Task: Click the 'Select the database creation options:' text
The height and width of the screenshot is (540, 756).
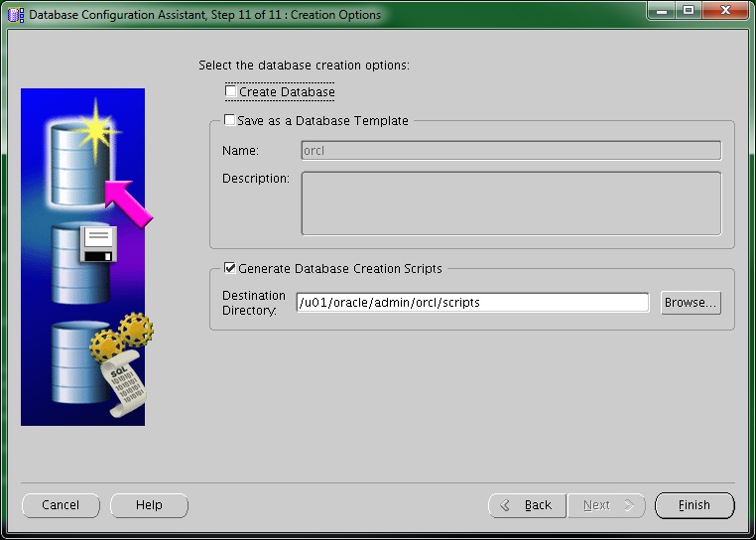Action: 304,66
